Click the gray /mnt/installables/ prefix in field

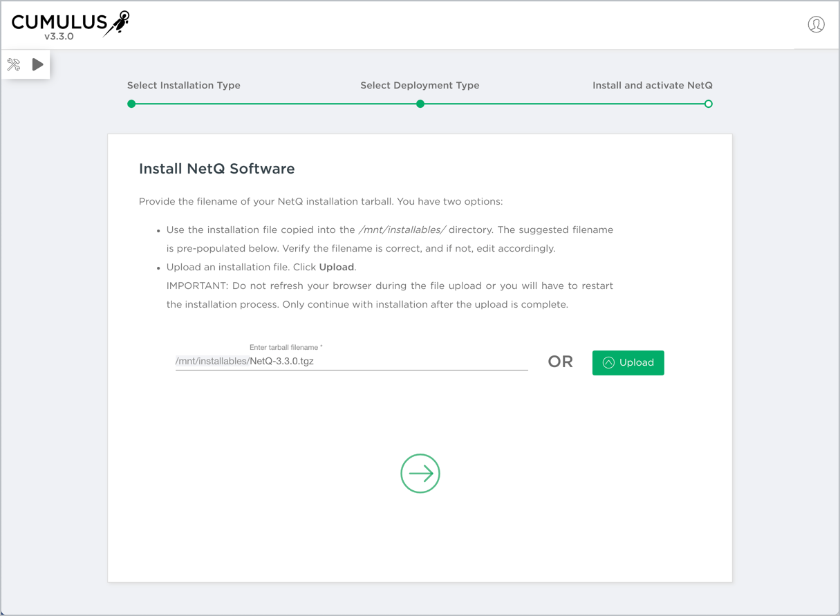(x=212, y=362)
